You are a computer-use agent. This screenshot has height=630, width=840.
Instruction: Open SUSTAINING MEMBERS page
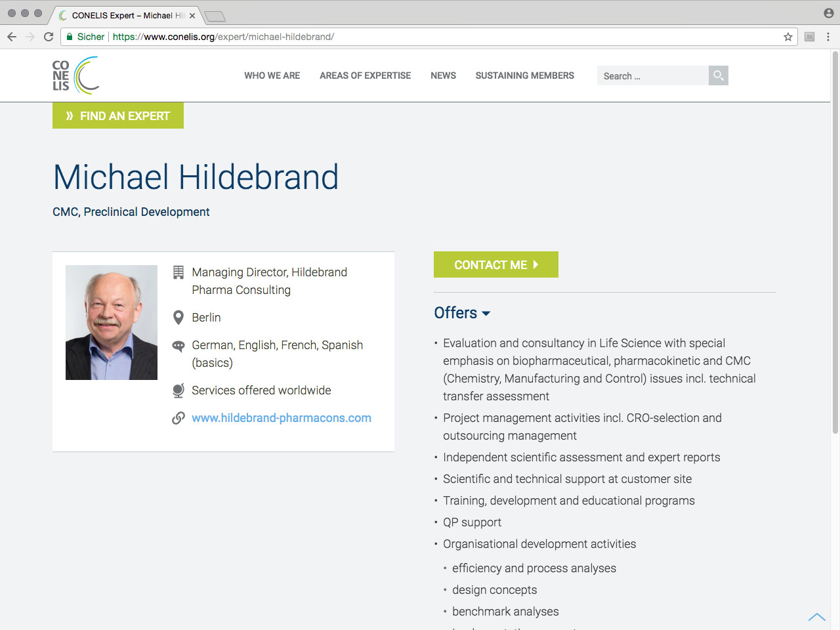pos(524,75)
